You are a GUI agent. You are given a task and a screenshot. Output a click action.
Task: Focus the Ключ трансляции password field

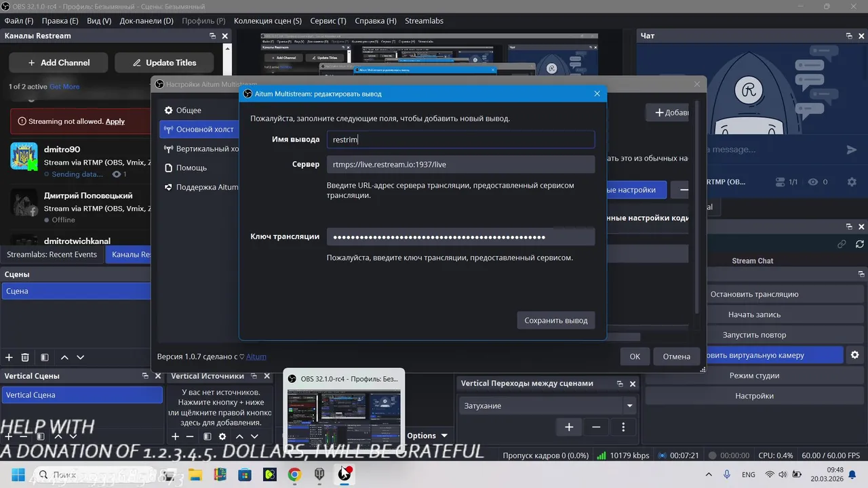point(460,237)
